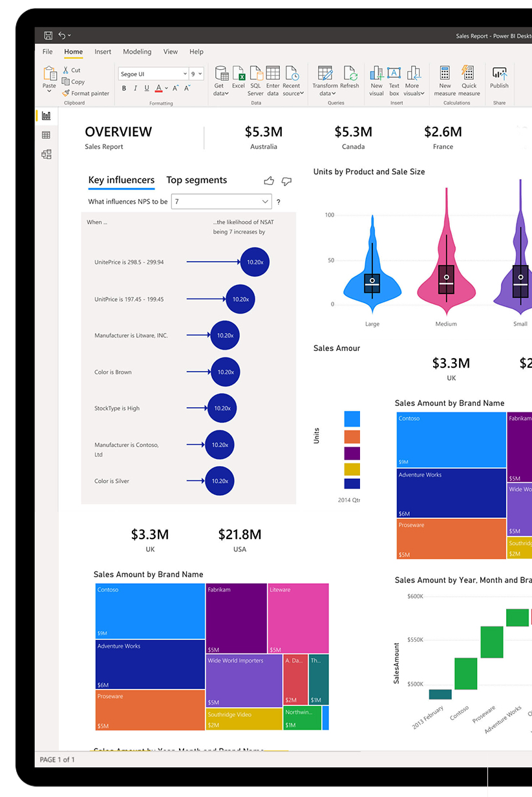The height and width of the screenshot is (797, 532).
Task: Click bubble for StockType is High
Action: 222,409
